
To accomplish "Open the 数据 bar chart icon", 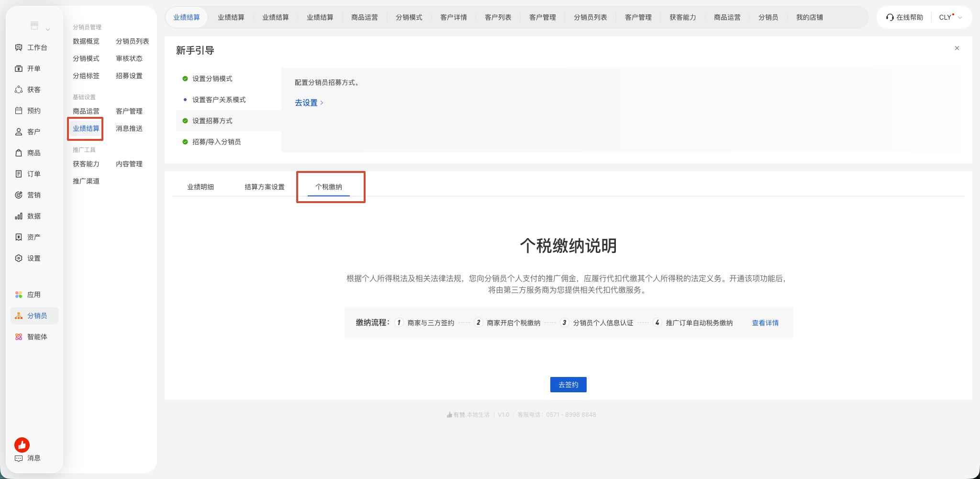I will pos(19,216).
